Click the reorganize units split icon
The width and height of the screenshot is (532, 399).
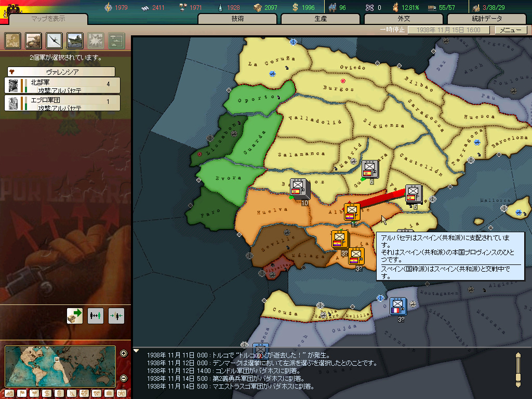coord(96,316)
